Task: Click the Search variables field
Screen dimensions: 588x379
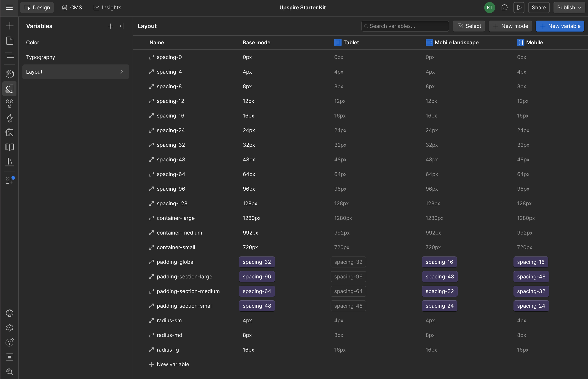Action: tap(405, 26)
